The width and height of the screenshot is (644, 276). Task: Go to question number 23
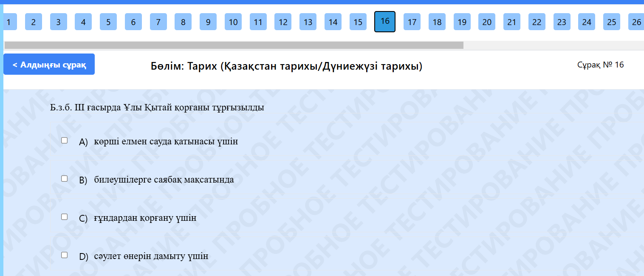(562, 22)
